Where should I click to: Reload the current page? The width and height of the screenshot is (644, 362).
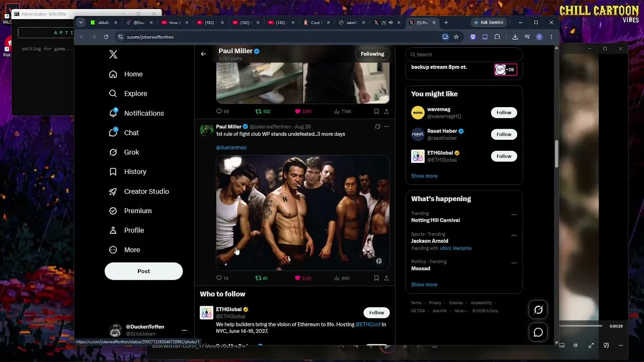[106, 37]
